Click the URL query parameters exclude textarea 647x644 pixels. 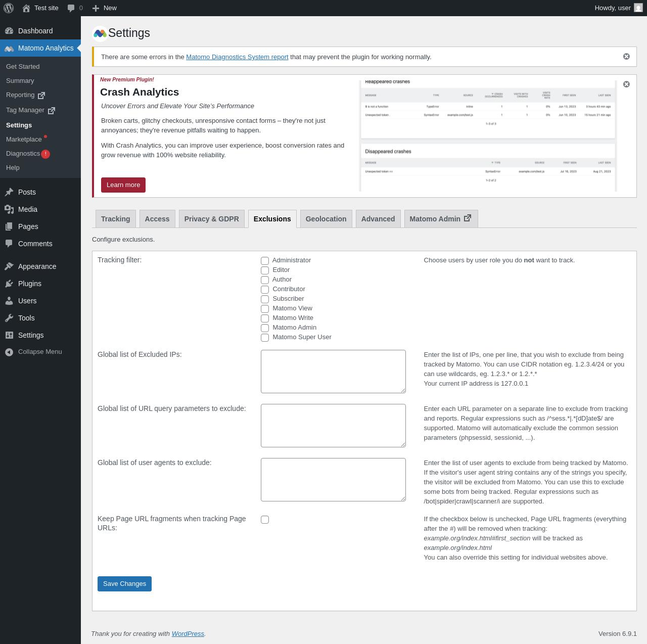click(x=333, y=426)
